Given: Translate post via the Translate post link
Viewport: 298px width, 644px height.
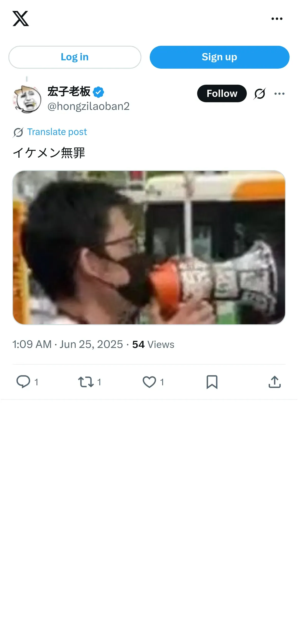Looking at the screenshot, I should (57, 132).
